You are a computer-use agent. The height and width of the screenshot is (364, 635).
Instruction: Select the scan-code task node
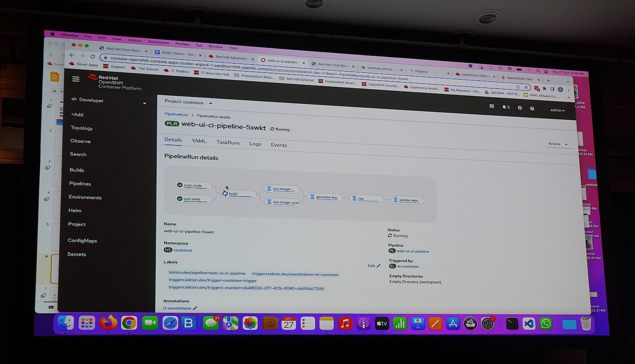[x=193, y=185]
